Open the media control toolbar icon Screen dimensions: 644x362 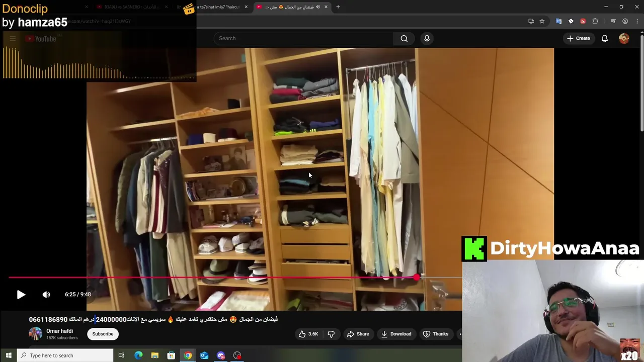click(x=613, y=21)
